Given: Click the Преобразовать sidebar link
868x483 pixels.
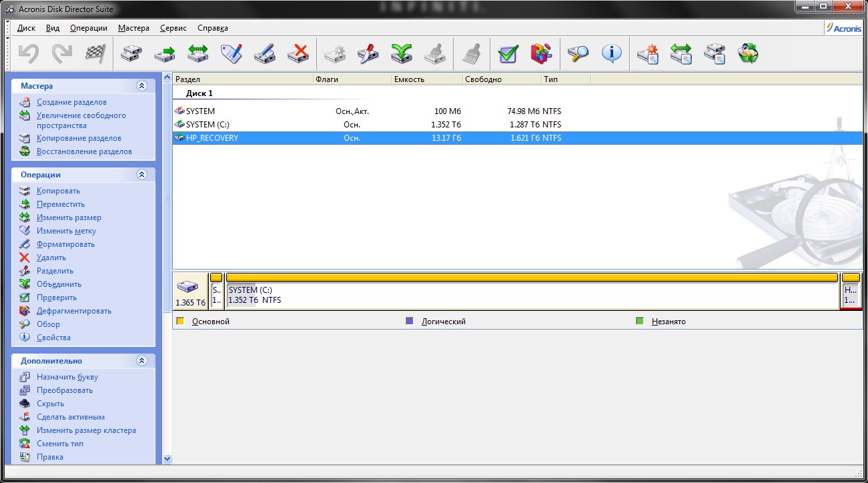Looking at the screenshot, I should click(x=65, y=390).
